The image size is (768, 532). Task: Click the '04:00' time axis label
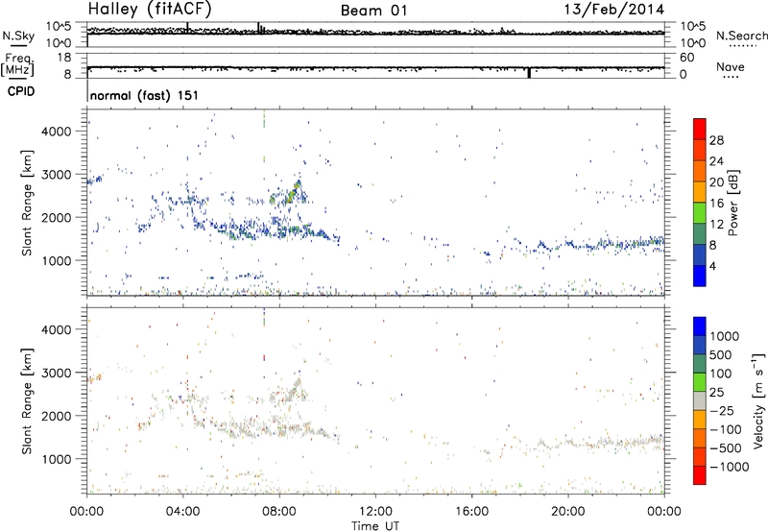[x=182, y=512]
